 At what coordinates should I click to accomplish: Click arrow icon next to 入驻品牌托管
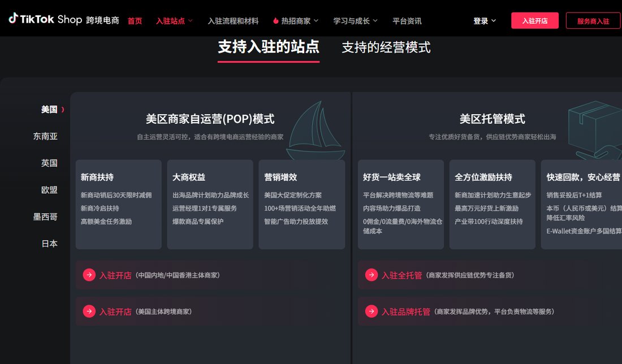[x=372, y=311]
